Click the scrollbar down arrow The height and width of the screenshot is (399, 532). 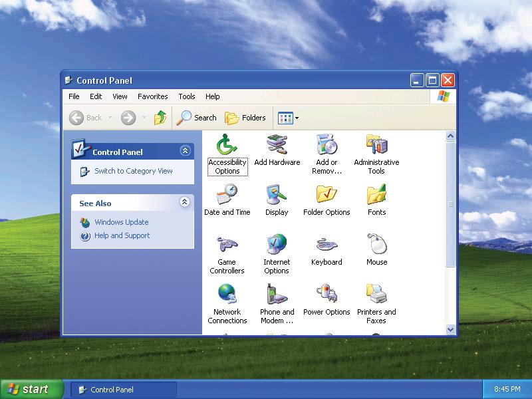(x=450, y=329)
